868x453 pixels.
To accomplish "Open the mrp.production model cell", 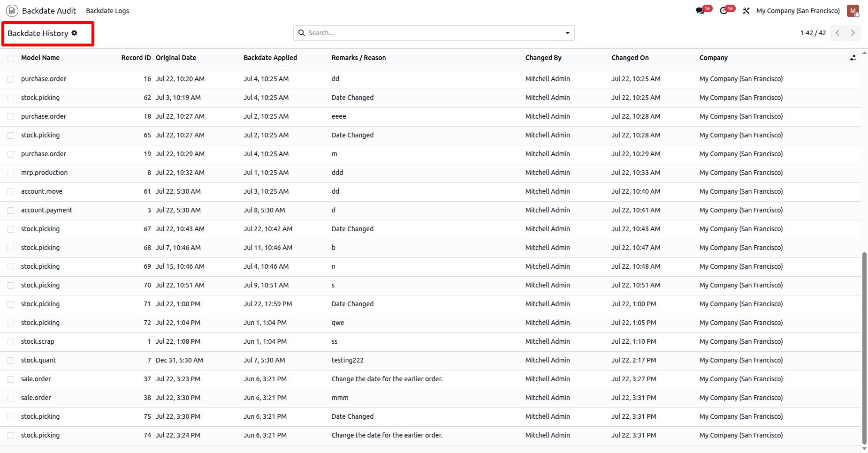I will 44,173.
